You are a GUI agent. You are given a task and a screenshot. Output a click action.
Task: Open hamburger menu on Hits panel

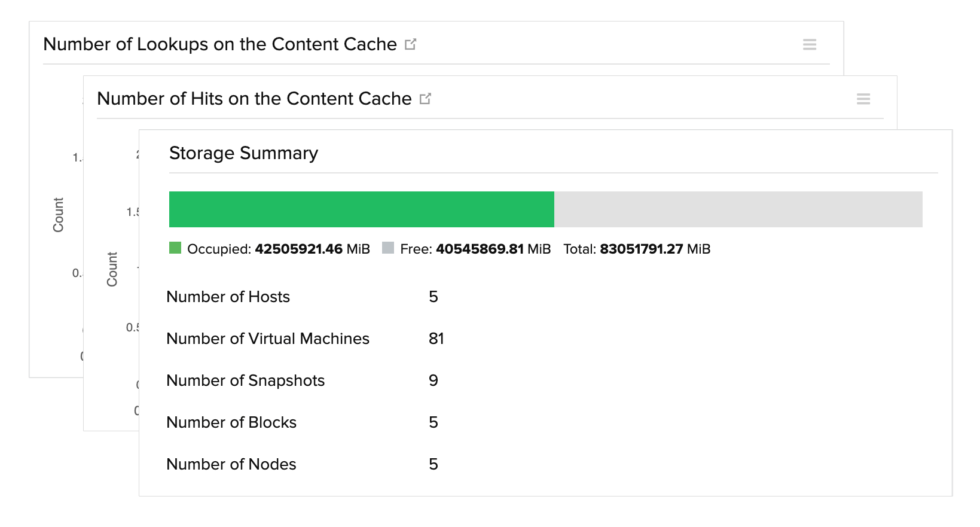point(863,99)
